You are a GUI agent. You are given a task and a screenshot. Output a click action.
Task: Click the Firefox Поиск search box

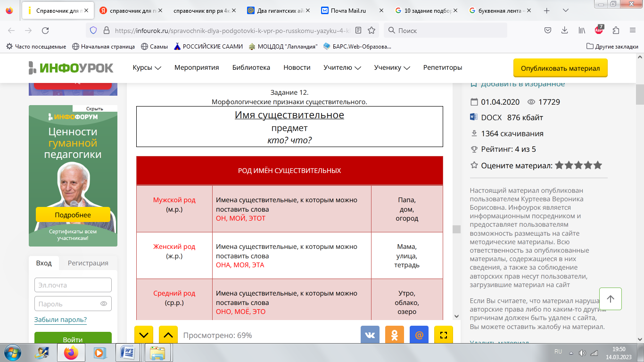(446, 30)
